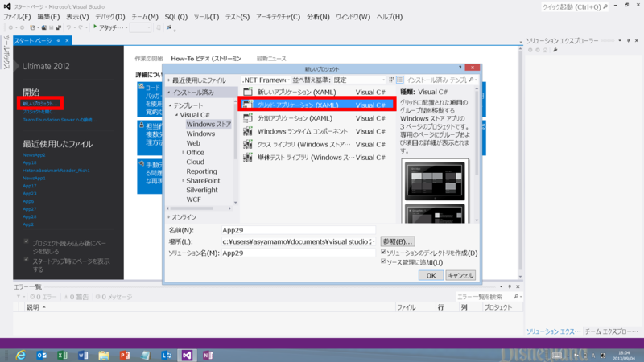644x362 pixels.
Task: Expand the オンライン section
Action: click(x=168, y=217)
